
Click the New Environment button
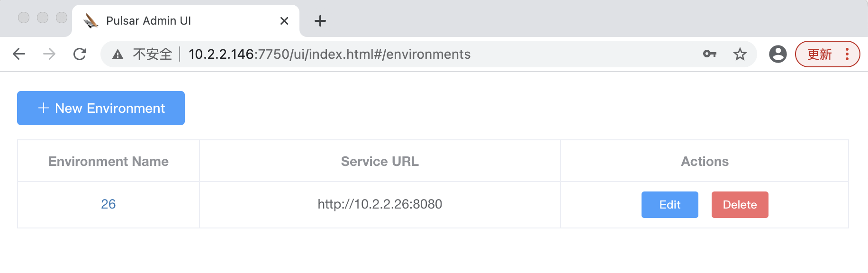[x=101, y=108]
